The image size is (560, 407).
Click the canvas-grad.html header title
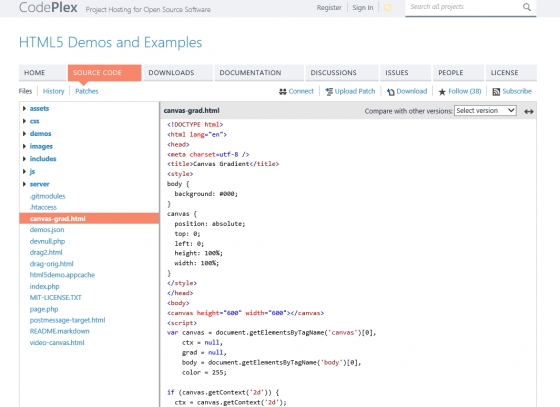coord(191,111)
